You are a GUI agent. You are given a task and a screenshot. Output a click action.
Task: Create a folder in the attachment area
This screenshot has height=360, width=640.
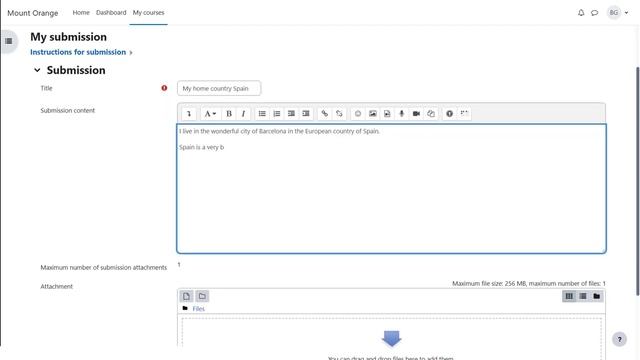coord(202,296)
